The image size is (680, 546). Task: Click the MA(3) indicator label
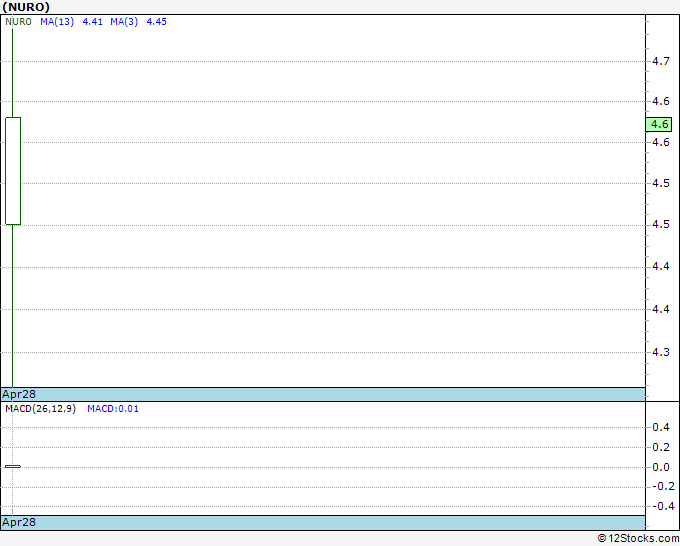pos(124,22)
